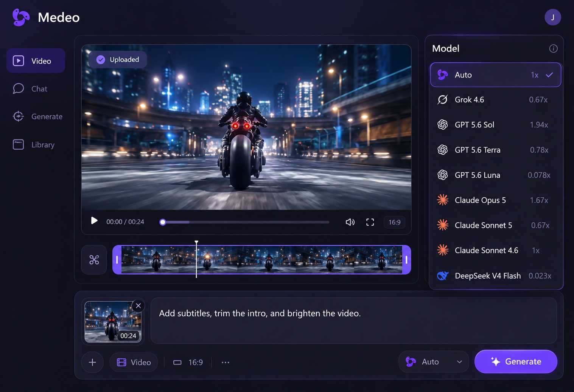Image resolution: width=574 pixels, height=392 pixels.
Task: Click the Medeo logo icon
Action: click(x=21, y=17)
